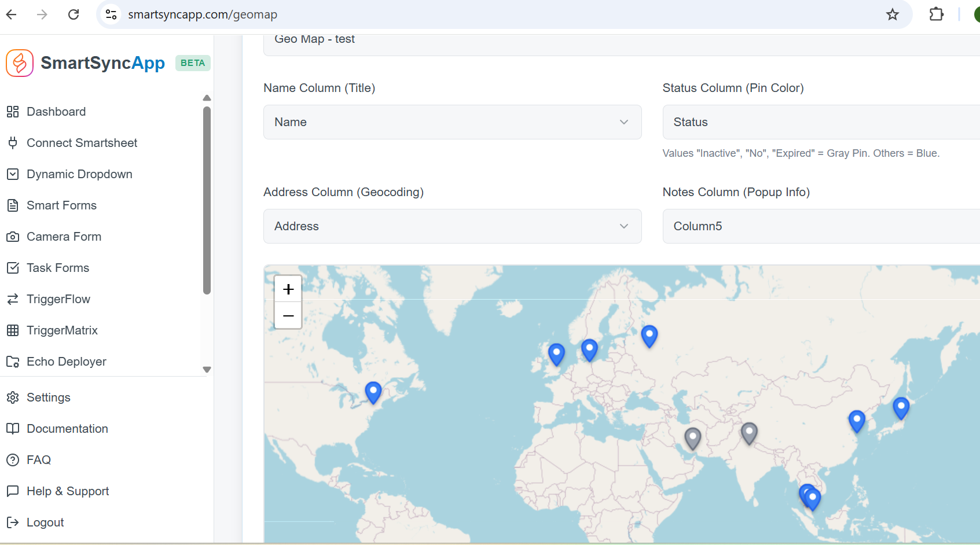Screen dimensions: 980x545
Task: Click the Smart Forms document icon
Action: point(13,205)
